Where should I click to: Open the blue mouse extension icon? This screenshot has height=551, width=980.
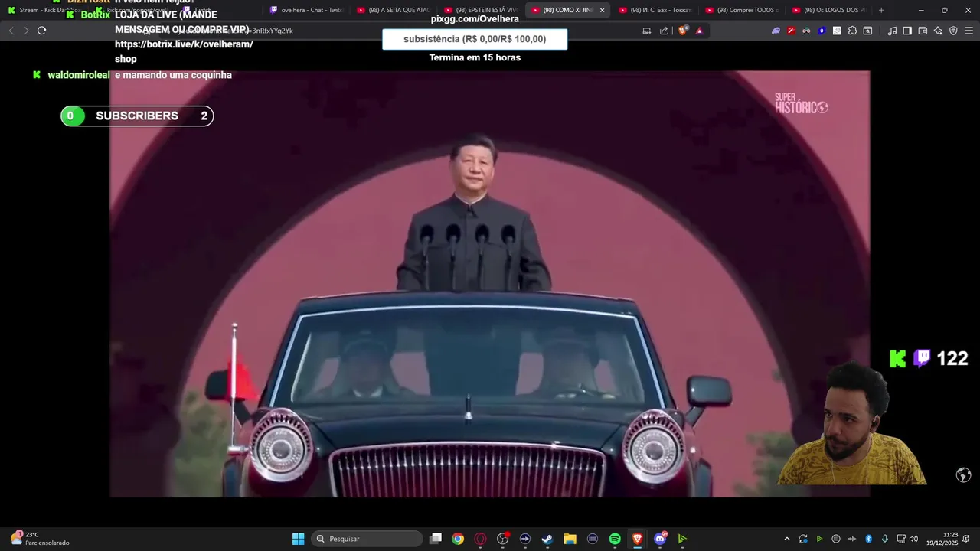(822, 31)
